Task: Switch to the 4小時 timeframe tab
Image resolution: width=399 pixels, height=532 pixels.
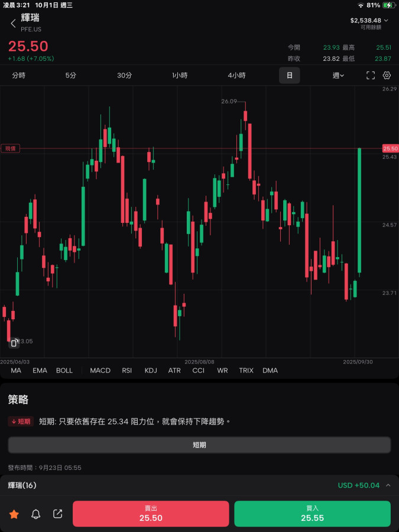Action: [236, 76]
